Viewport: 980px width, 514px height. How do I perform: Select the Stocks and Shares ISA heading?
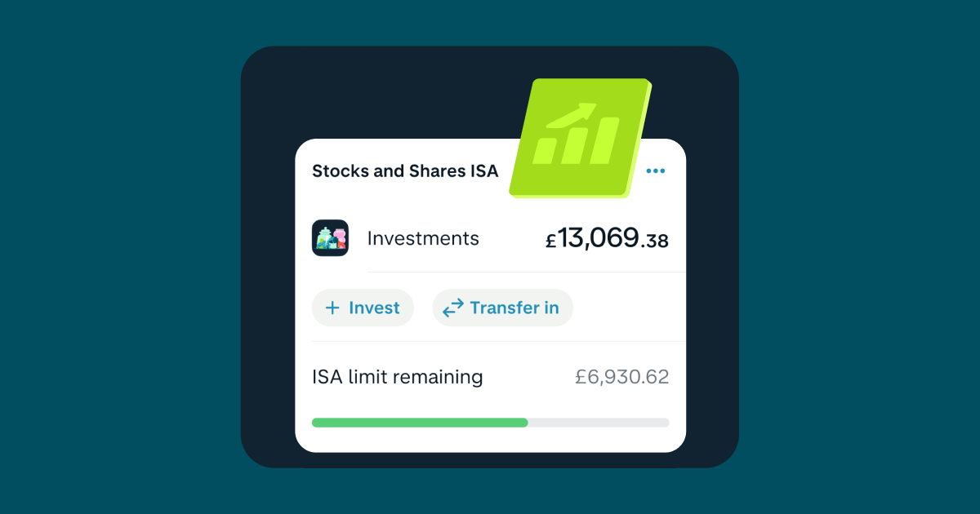[405, 171]
